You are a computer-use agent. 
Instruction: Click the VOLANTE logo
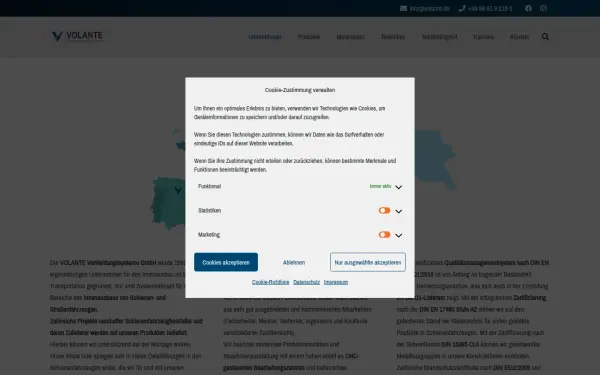[77, 36]
